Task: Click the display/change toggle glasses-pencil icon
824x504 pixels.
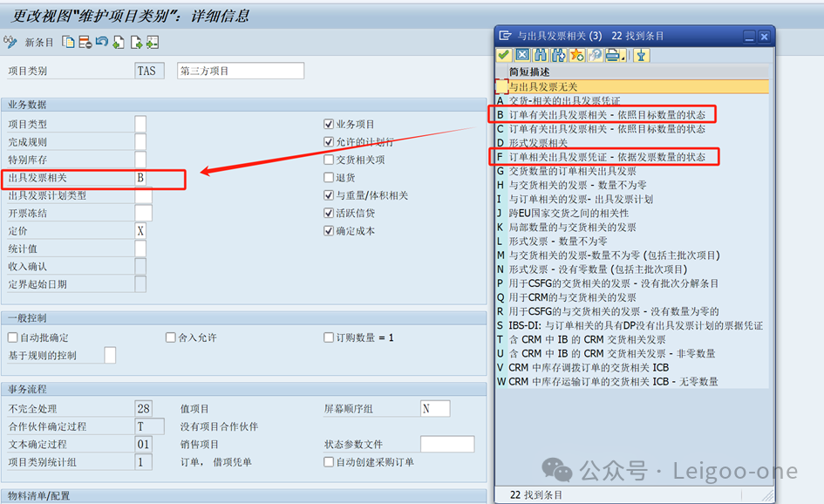Action: coord(10,42)
